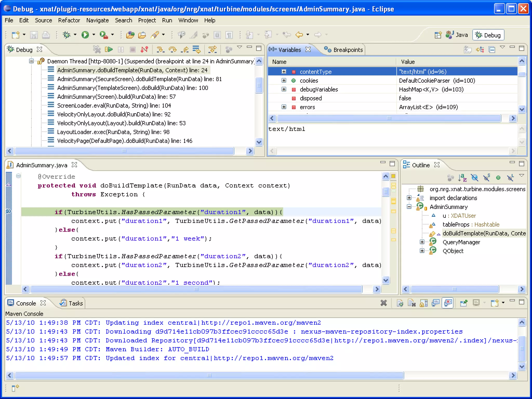Click the Open Task folder icon in the main toolbar

point(142,35)
